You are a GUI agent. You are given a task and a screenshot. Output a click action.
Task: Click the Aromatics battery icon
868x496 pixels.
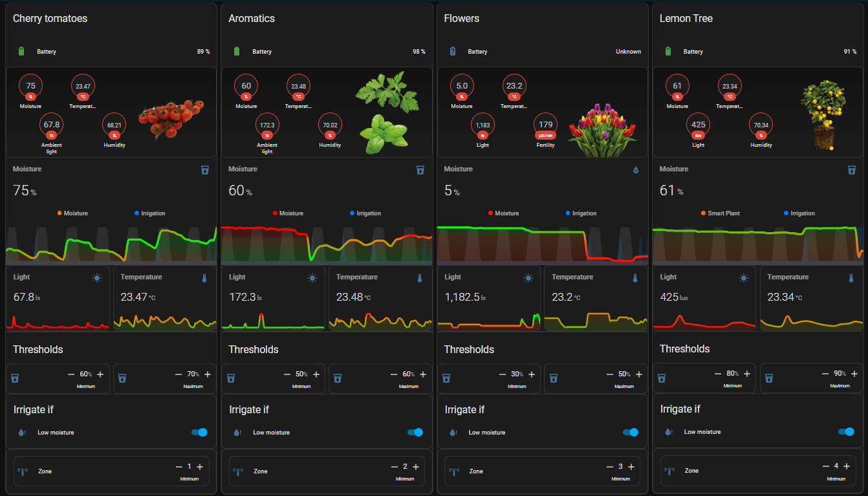point(237,51)
